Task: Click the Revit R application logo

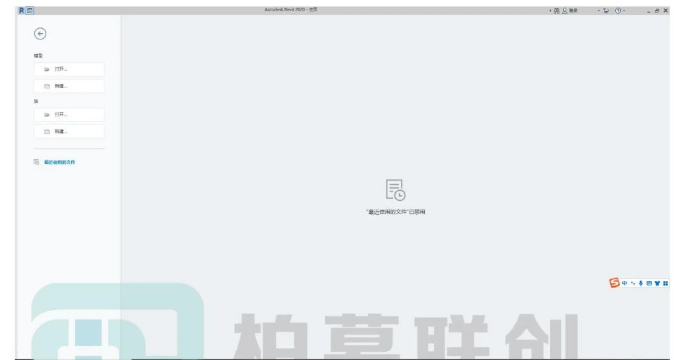Action: pyautogui.click(x=22, y=11)
